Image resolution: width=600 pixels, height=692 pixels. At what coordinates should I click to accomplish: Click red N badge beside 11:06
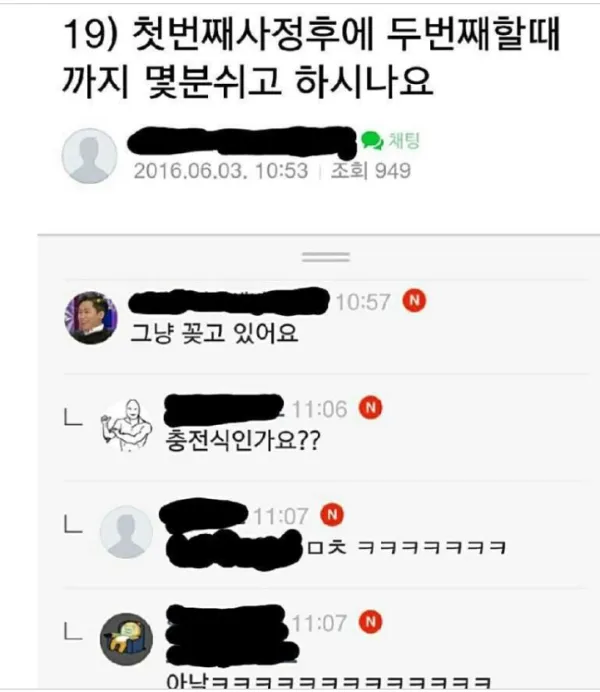(x=371, y=407)
